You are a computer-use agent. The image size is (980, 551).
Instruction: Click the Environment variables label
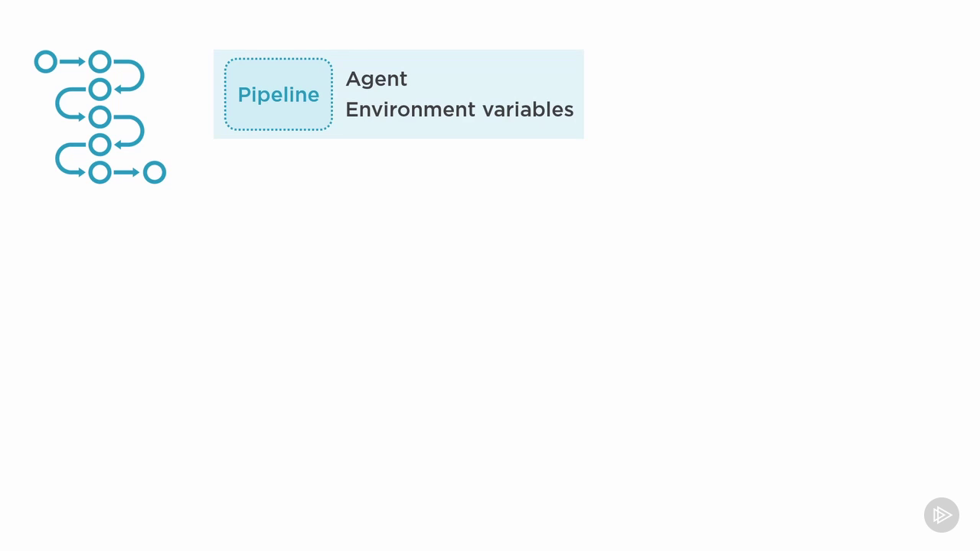pyautogui.click(x=459, y=109)
